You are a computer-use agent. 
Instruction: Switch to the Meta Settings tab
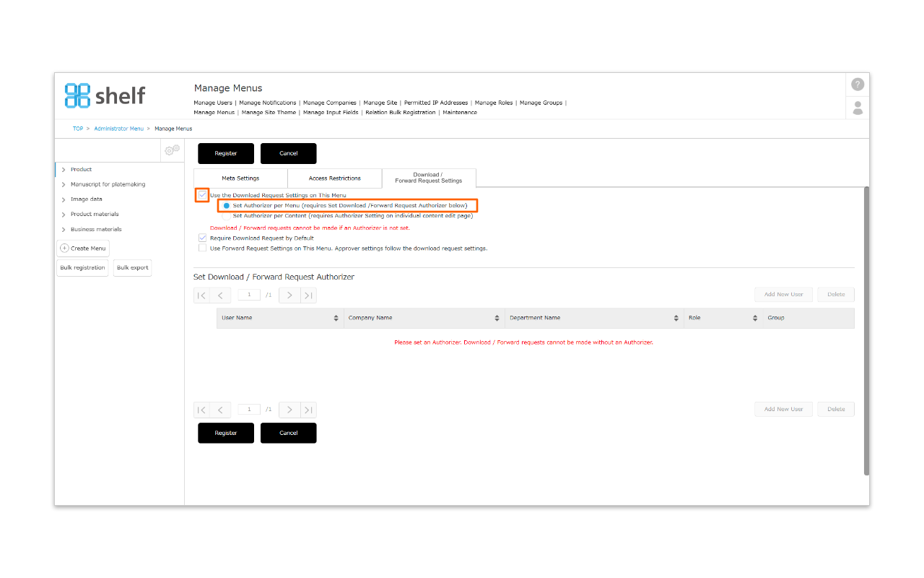click(x=240, y=178)
